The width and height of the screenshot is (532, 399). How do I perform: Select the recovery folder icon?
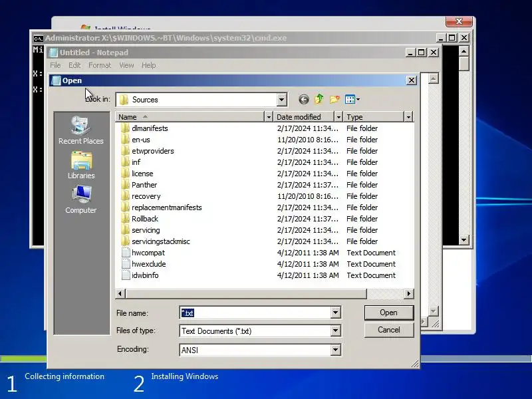click(125, 196)
